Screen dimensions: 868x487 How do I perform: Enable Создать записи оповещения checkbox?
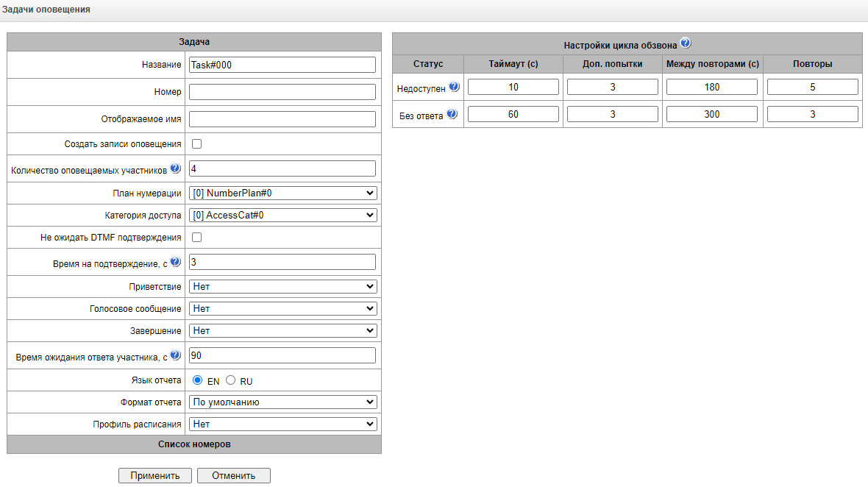(196, 143)
